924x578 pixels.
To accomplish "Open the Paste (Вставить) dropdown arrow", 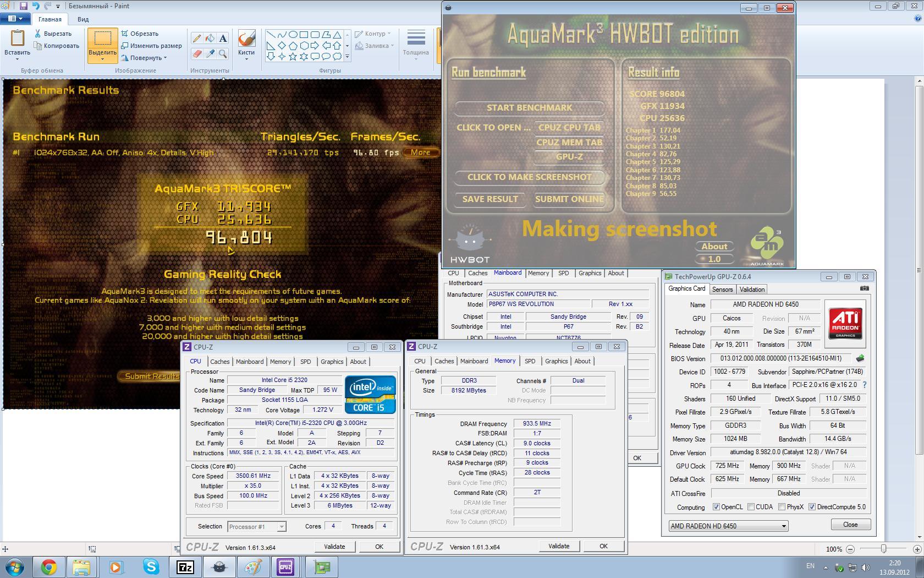I will (x=17, y=59).
